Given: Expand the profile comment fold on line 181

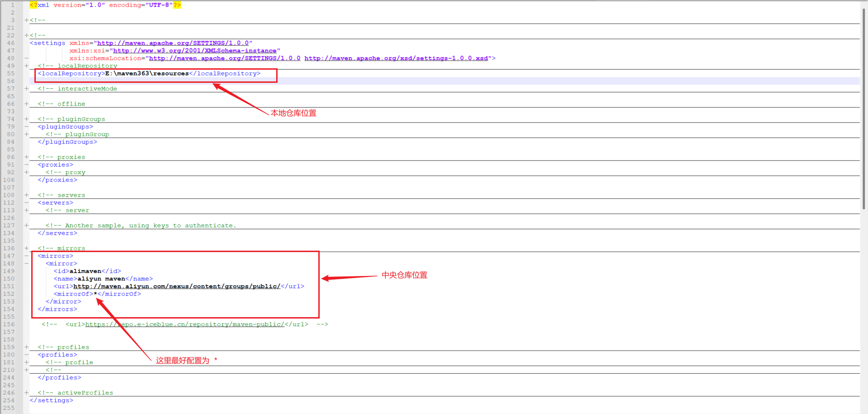Looking at the screenshot, I should [26, 362].
